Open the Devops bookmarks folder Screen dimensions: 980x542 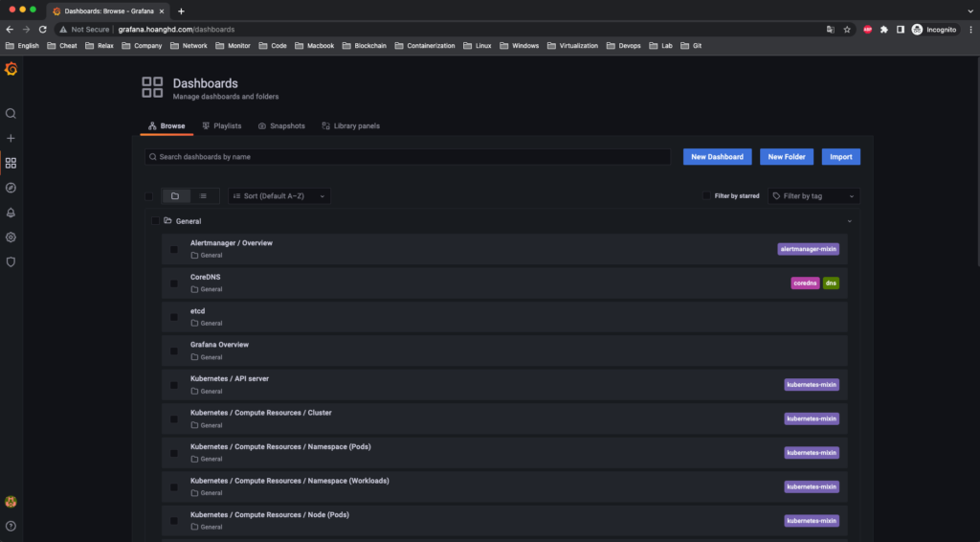(623, 46)
